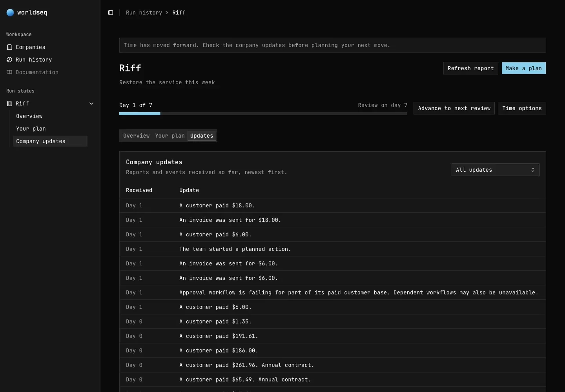This screenshot has width=565, height=392.
Task: Open the All updates filter dropdown
Action: click(x=495, y=170)
